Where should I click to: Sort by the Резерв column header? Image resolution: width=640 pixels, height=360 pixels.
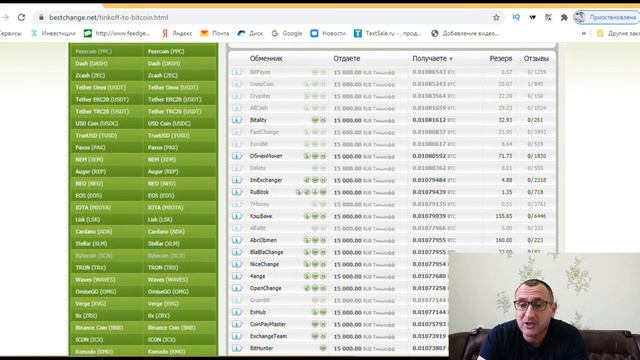click(x=501, y=58)
